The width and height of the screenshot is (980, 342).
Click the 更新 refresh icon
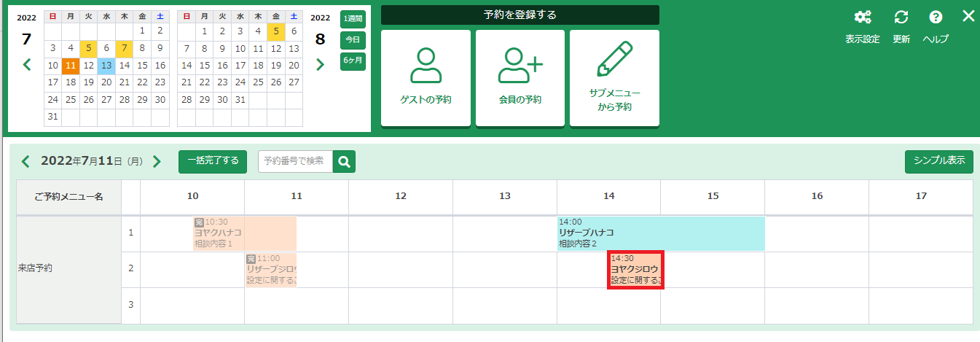pyautogui.click(x=901, y=18)
